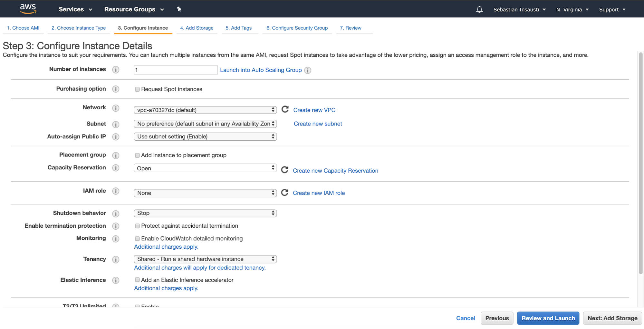
Task: Check Add an Elastic Inference accelerator
Action: 137,280
